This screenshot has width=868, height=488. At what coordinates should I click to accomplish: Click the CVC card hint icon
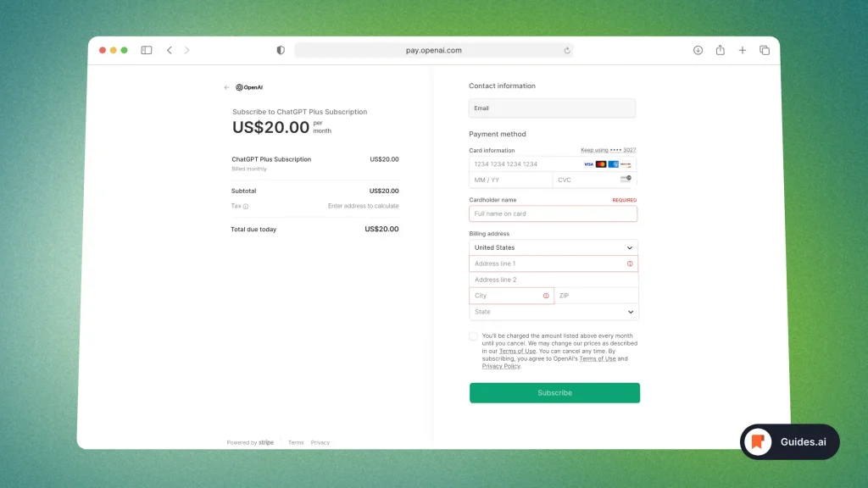click(x=626, y=180)
